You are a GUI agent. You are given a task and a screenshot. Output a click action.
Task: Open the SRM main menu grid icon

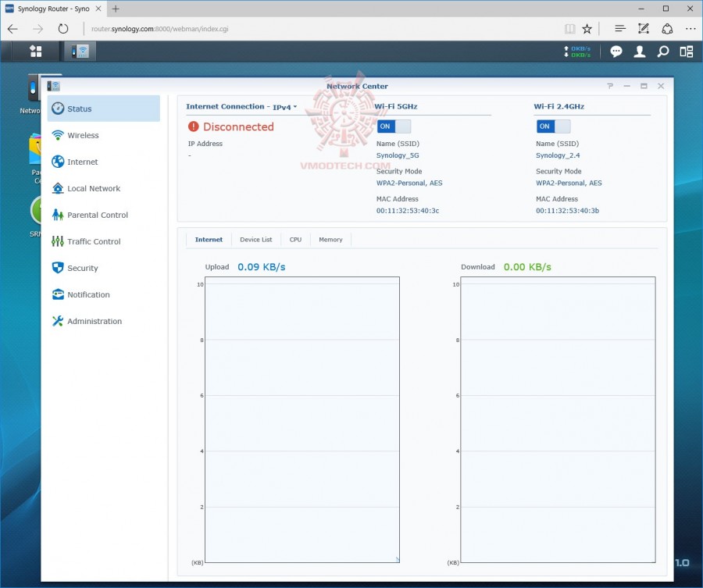tap(35, 52)
